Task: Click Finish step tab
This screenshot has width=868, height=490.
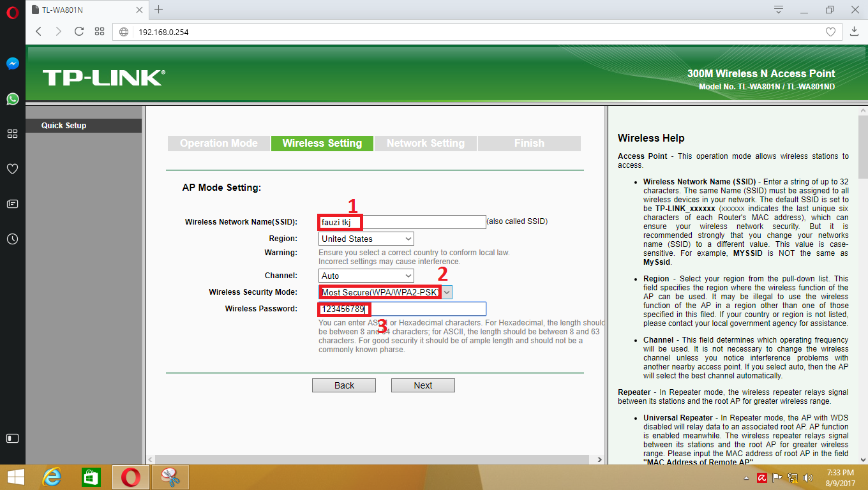Action: click(x=529, y=144)
